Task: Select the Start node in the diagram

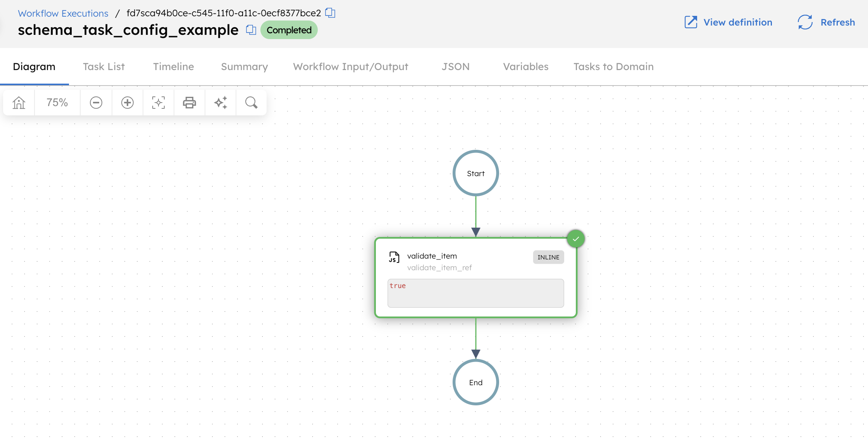Action: [x=475, y=173]
